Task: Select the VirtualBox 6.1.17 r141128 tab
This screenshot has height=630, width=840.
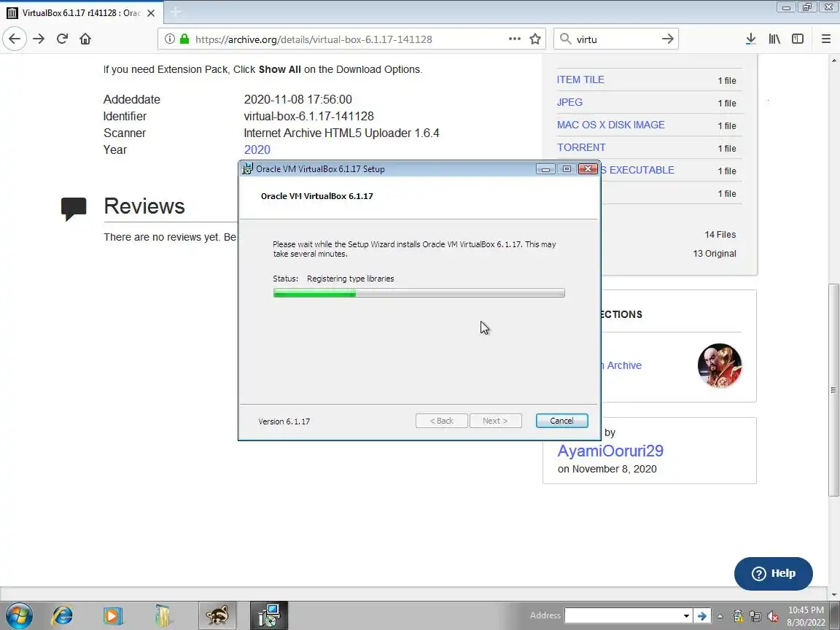Action: [82, 13]
